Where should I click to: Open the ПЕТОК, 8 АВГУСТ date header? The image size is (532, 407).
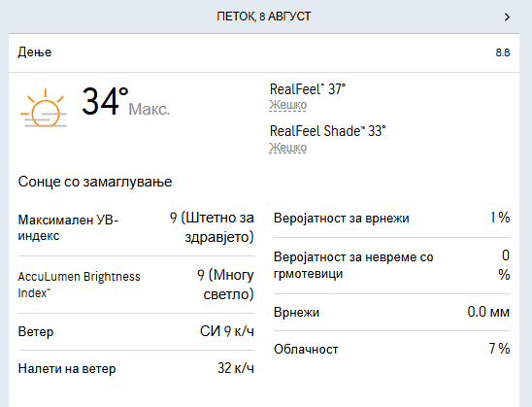click(x=264, y=17)
